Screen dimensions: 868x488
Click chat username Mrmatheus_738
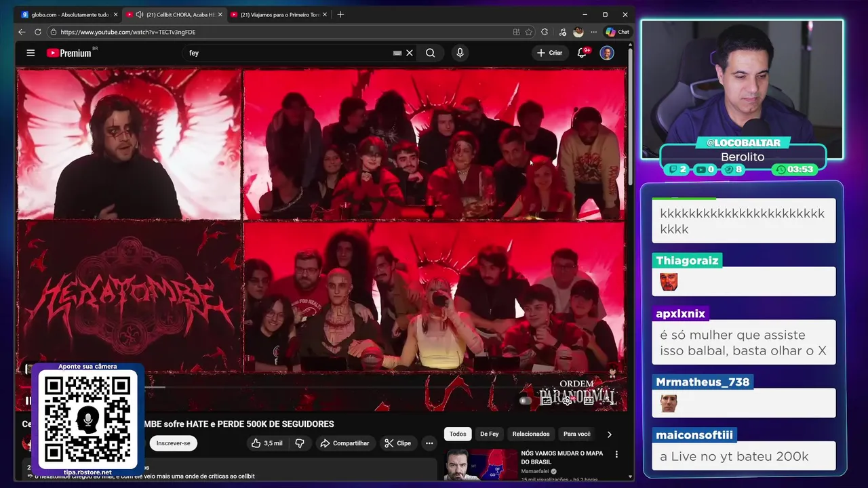[x=703, y=382]
